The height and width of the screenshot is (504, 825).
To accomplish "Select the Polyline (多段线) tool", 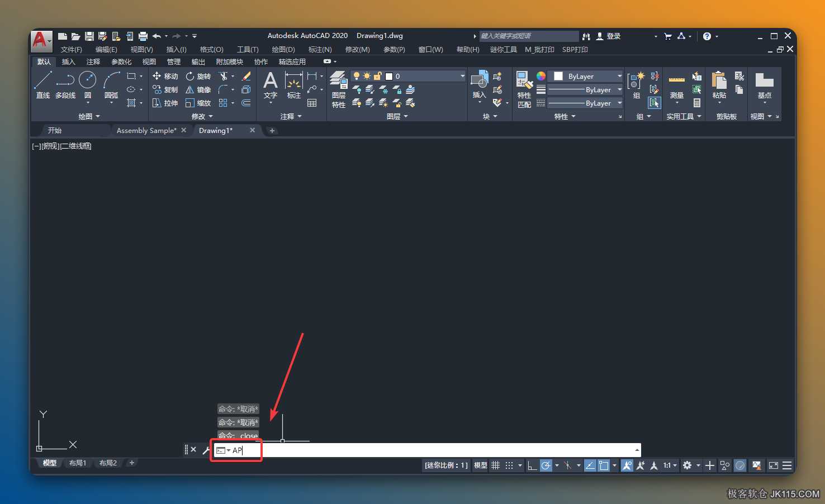I will [x=65, y=85].
